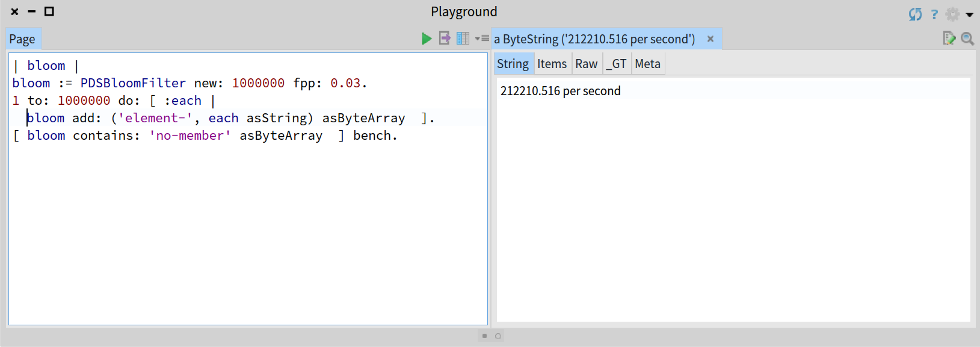Click the purple arrow page icon beside play
This screenshot has height=347, width=980.
click(445, 39)
